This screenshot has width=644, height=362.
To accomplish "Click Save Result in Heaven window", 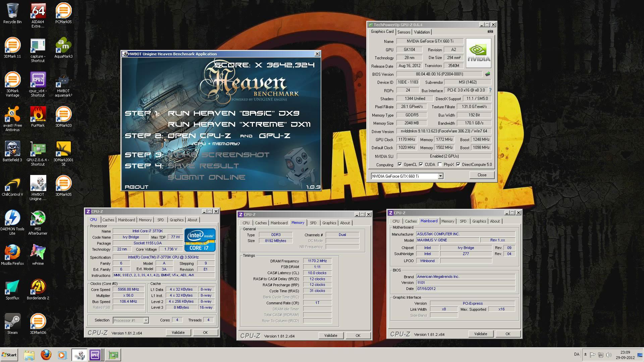I will 203,166.
